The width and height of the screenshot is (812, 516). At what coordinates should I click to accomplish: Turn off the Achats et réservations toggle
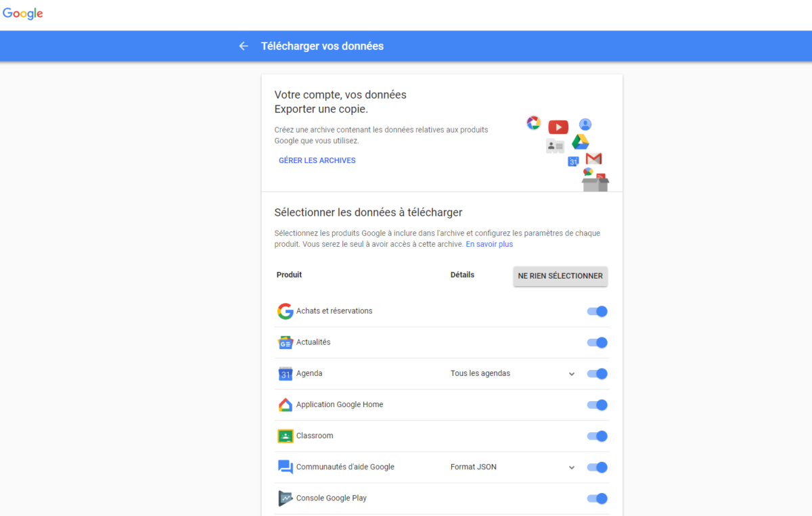click(597, 311)
